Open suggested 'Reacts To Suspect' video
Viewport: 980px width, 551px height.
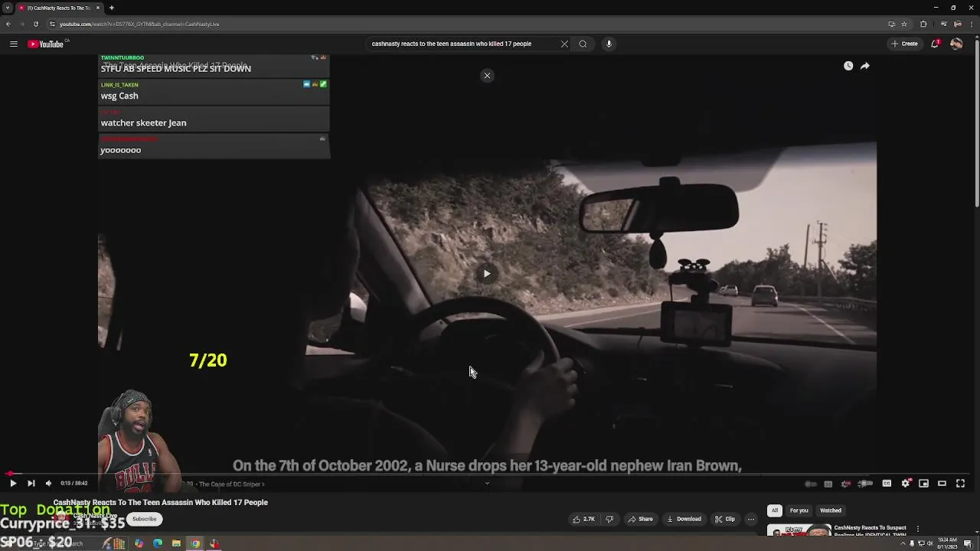click(x=871, y=530)
